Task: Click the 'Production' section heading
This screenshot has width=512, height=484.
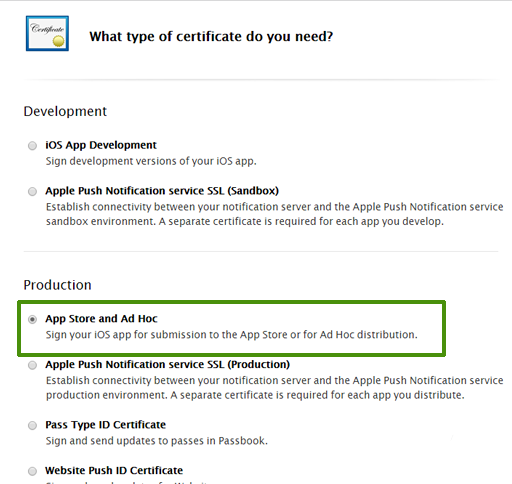Action: tap(57, 285)
